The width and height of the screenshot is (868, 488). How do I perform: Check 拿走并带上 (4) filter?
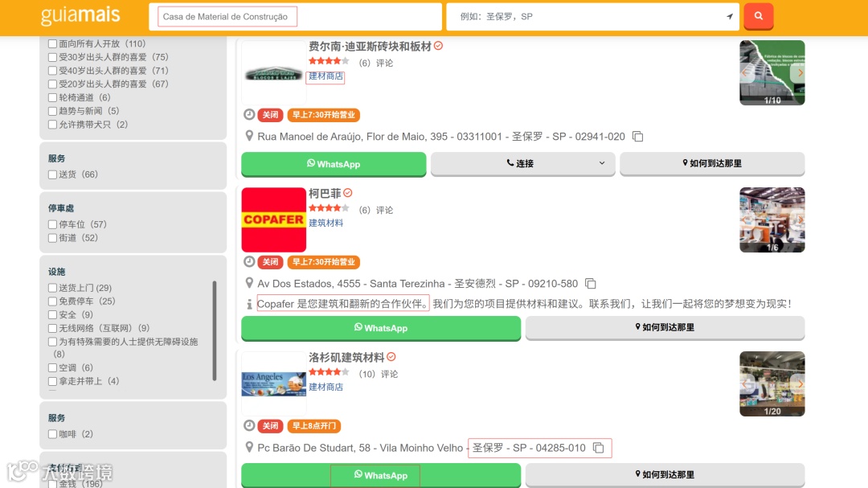[52, 381]
